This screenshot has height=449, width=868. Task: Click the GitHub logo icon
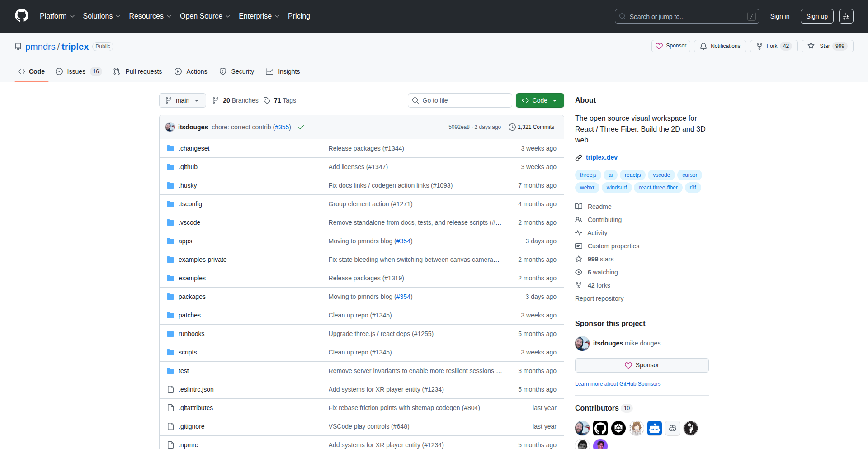(22, 16)
